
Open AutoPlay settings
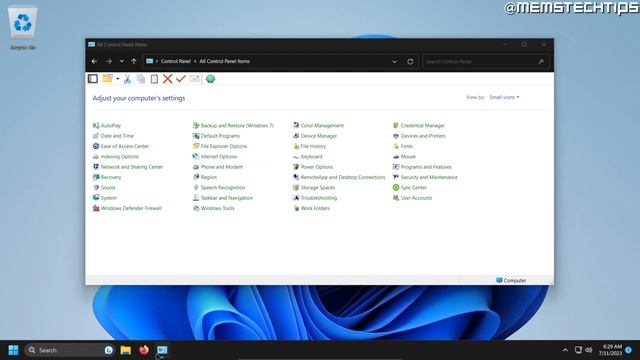click(x=107, y=126)
